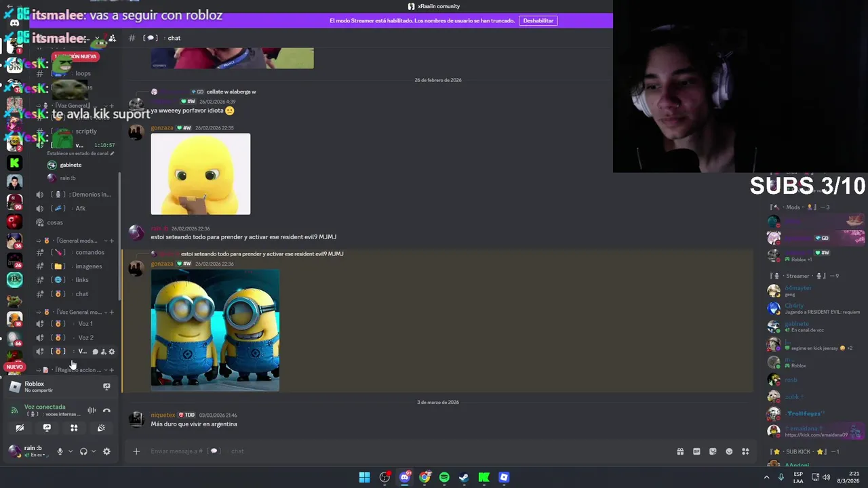Open the GIF picker
The image size is (868, 488).
click(696, 451)
